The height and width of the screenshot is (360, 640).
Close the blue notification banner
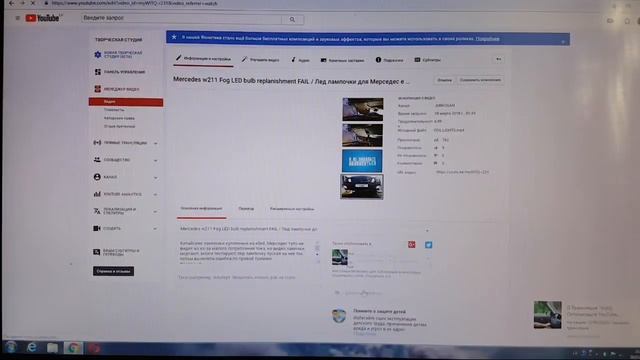[x=563, y=41]
